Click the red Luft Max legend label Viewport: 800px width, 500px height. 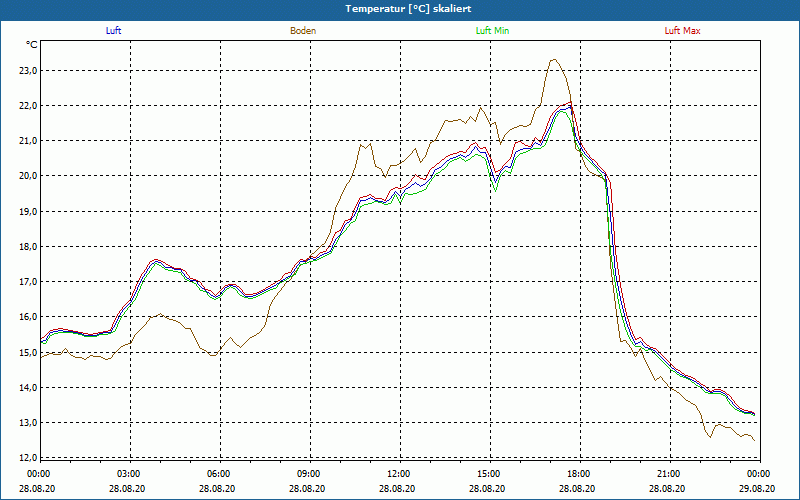tap(682, 31)
